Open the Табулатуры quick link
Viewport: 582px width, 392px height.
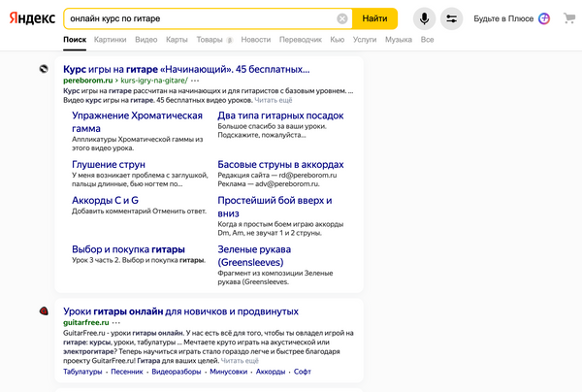click(x=82, y=372)
